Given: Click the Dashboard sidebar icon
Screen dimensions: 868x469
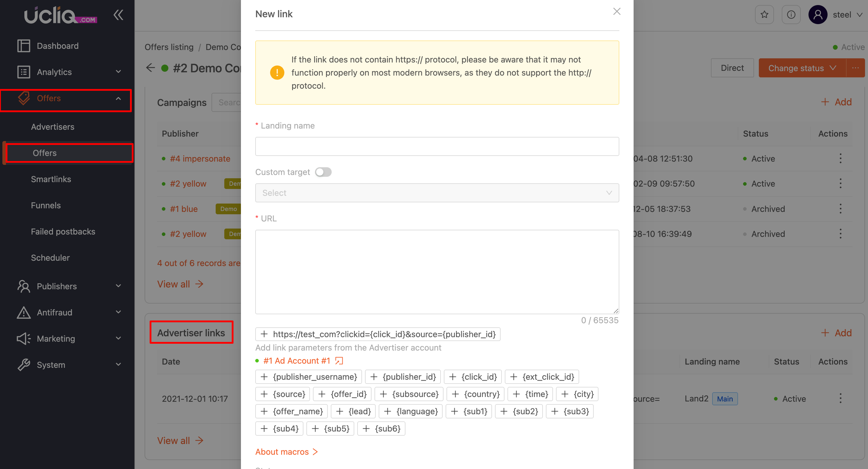Looking at the screenshot, I should pos(23,46).
